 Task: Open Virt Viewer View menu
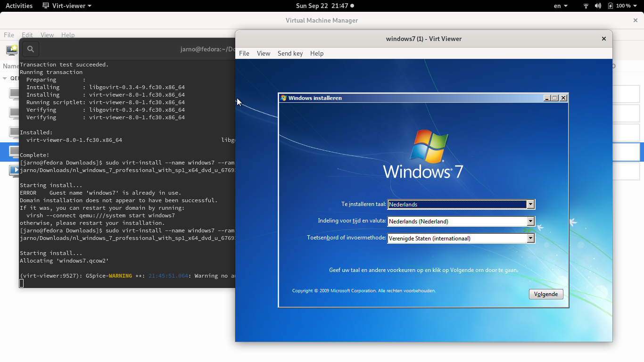(x=264, y=53)
